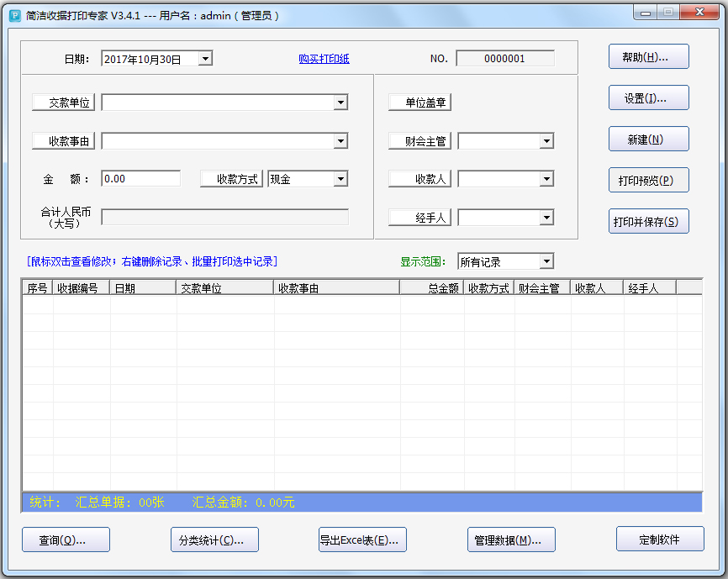
Task: Click the 定制软件 button
Action: point(660,540)
